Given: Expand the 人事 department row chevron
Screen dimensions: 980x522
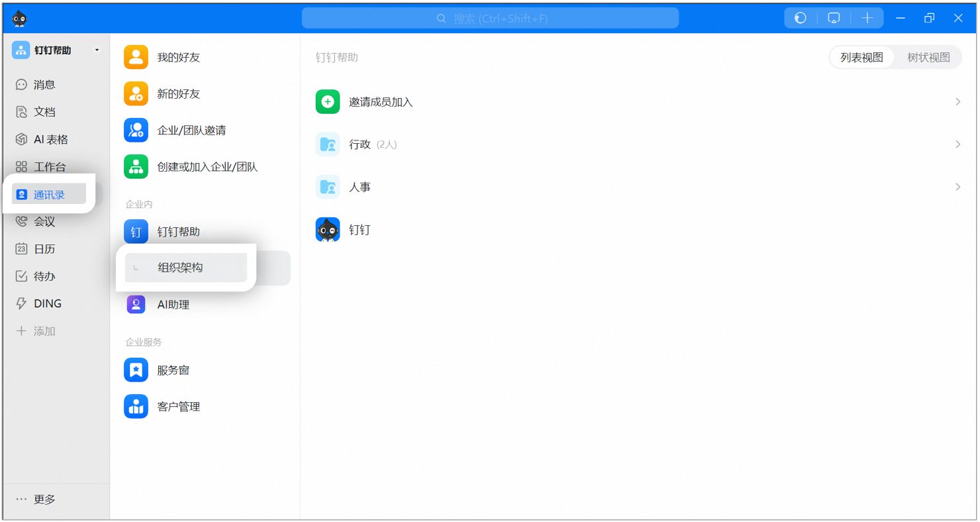Looking at the screenshot, I should (957, 187).
